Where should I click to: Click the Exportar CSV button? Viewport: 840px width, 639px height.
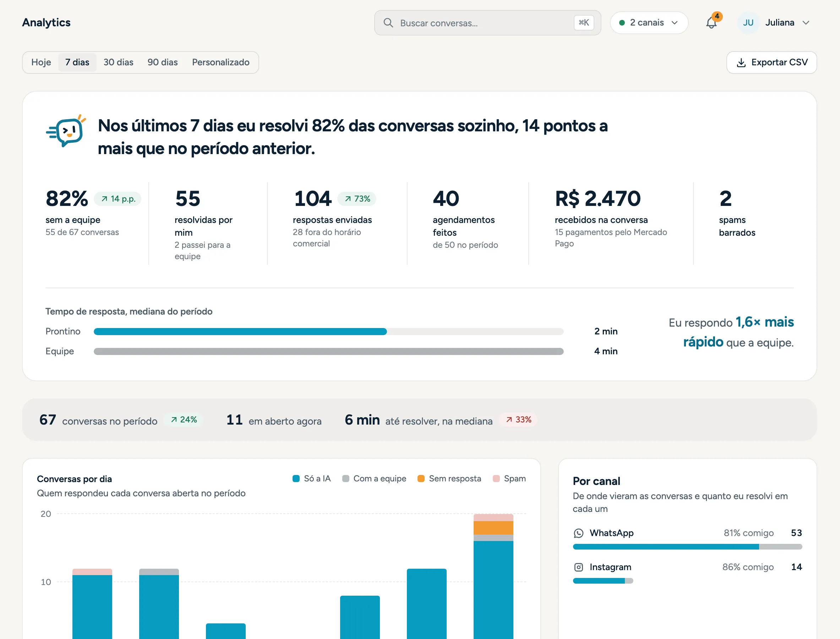(x=771, y=62)
